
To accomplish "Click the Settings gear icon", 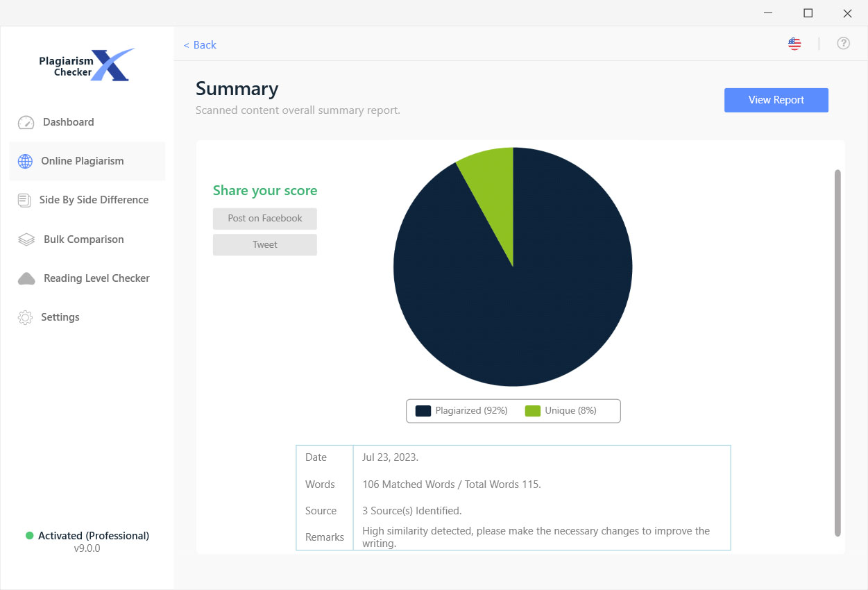I will 25,317.
